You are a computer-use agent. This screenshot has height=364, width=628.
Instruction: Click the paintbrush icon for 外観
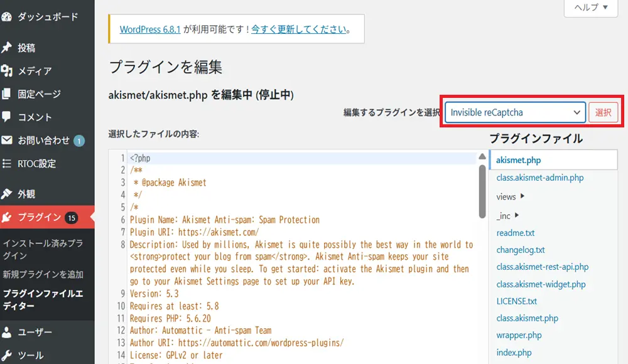6,194
